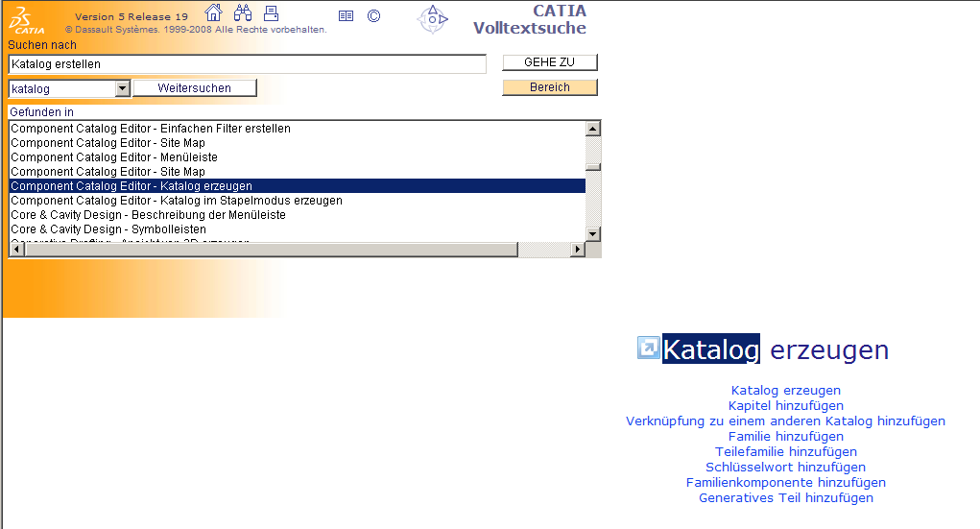Viewport: 980px width, 529px height.
Task: Click the copyright symbol icon
Action: [x=373, y=16]
